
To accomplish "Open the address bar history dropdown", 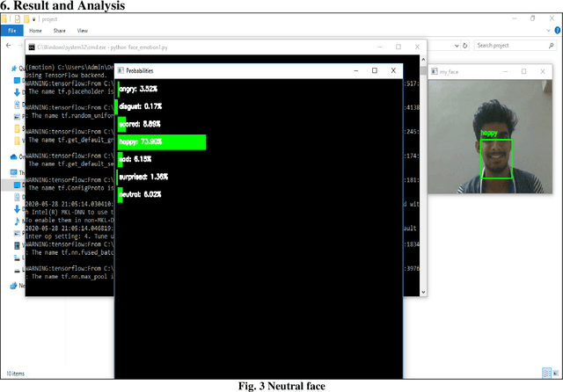I will pyautogui.click(x=457, y=46).
